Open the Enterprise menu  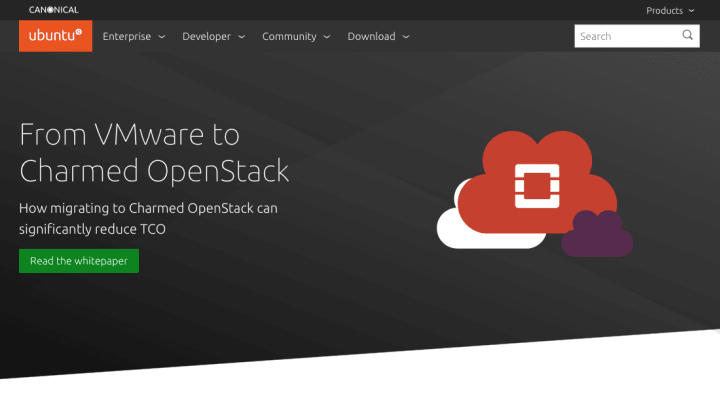tap(134, 36)
